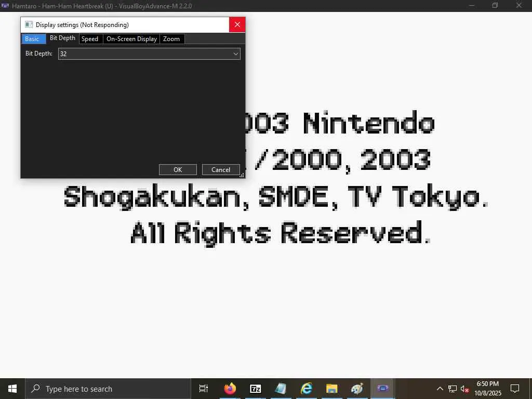Viewport: 532px width, 399px height.
Task: Open the notepad-style taskbar app
Action: coord(281,389)
